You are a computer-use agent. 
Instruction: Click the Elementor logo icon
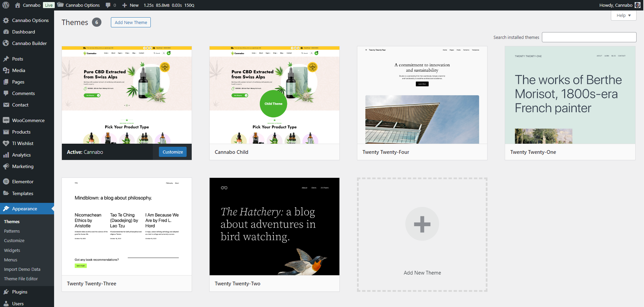click(x=6, y=182)
